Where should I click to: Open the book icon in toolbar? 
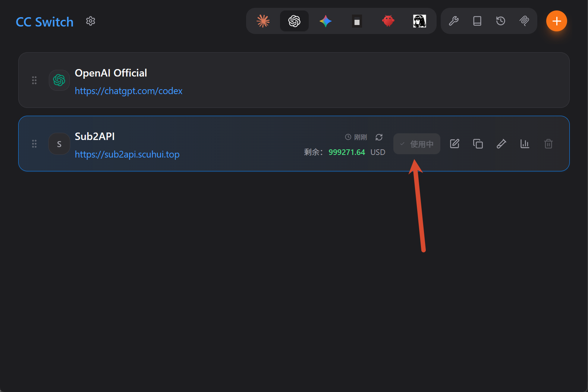click(477, 21)
